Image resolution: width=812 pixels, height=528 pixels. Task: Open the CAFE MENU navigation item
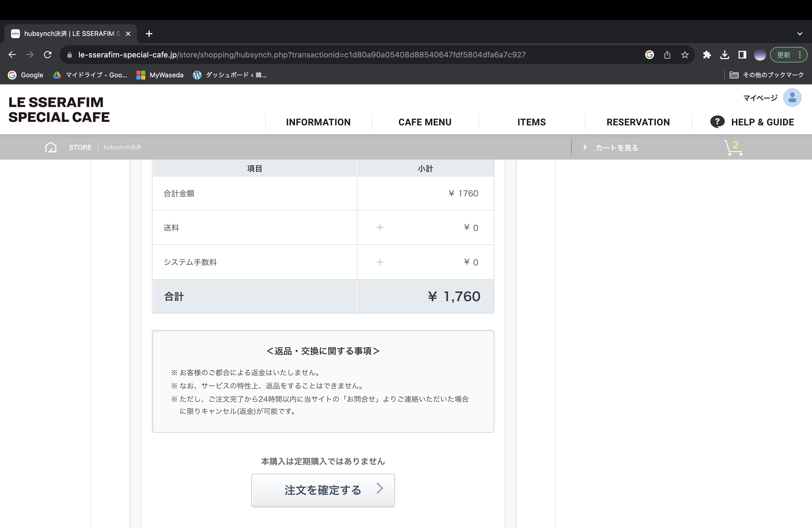click(x=425, y=122)
